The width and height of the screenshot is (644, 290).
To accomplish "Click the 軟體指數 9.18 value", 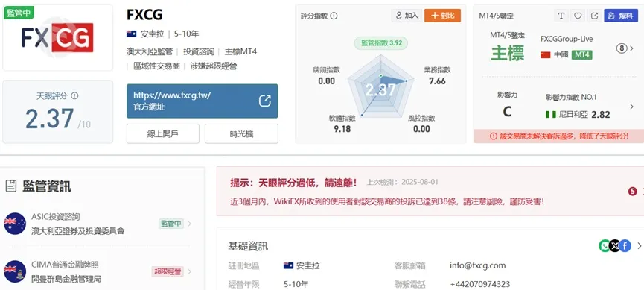I will click(x=342, y=129).
